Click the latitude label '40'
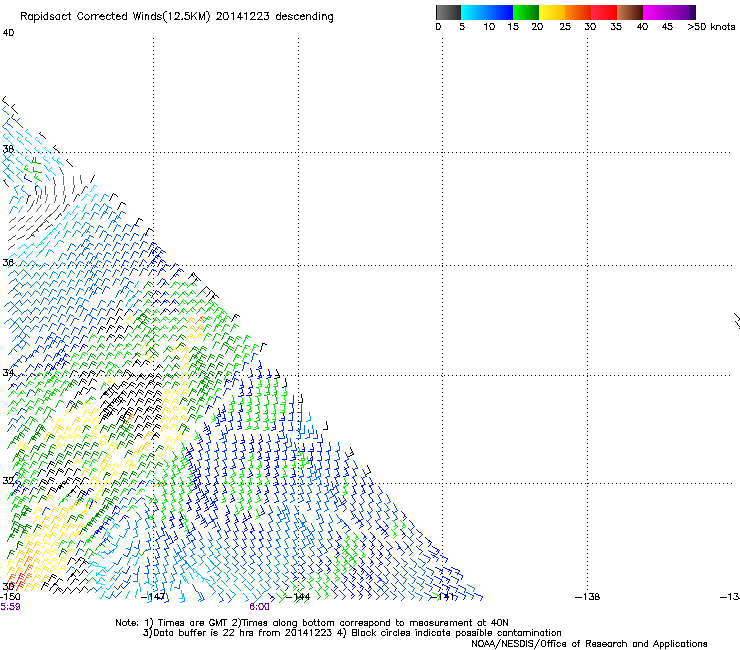Screen dimensions: 740x650 (x=8, y=33)
